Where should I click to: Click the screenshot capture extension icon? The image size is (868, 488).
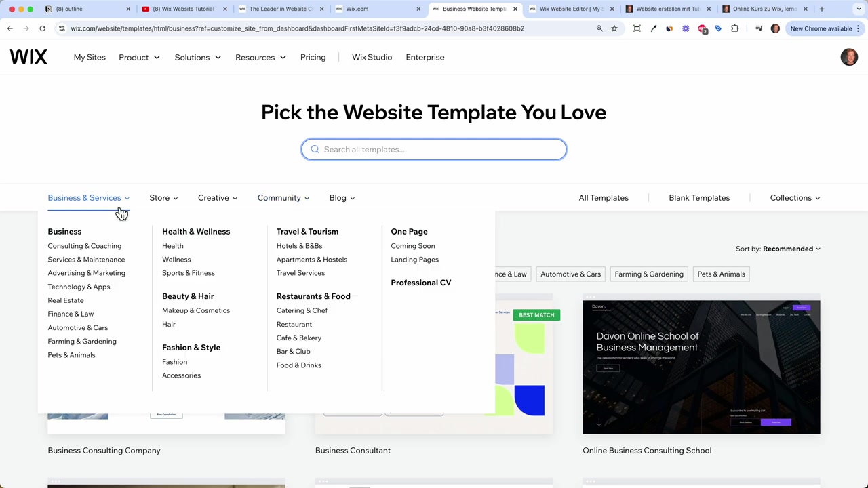click(x=637, y=28)
